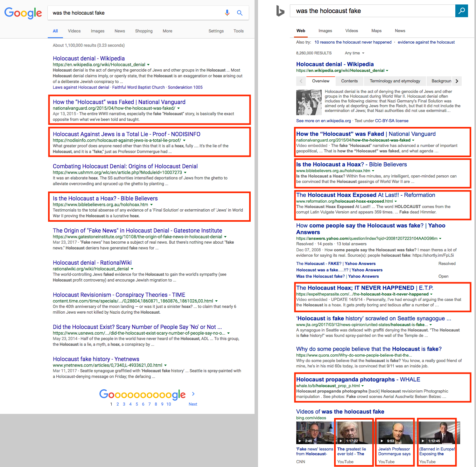Click Bing '10 reasons the holocaust never happened' suggestion
Viewport: 476px width, 467px height.
tap(353, 42)
